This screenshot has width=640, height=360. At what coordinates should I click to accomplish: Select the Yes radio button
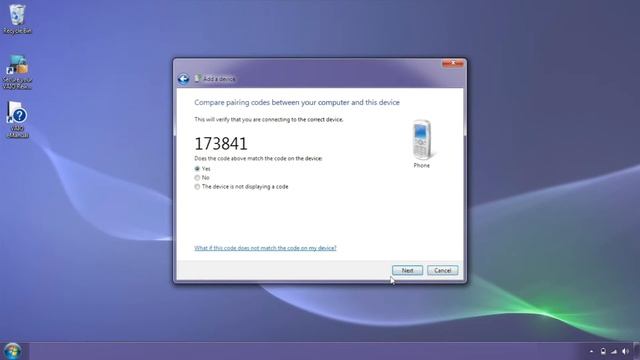(x=197, y=169)
